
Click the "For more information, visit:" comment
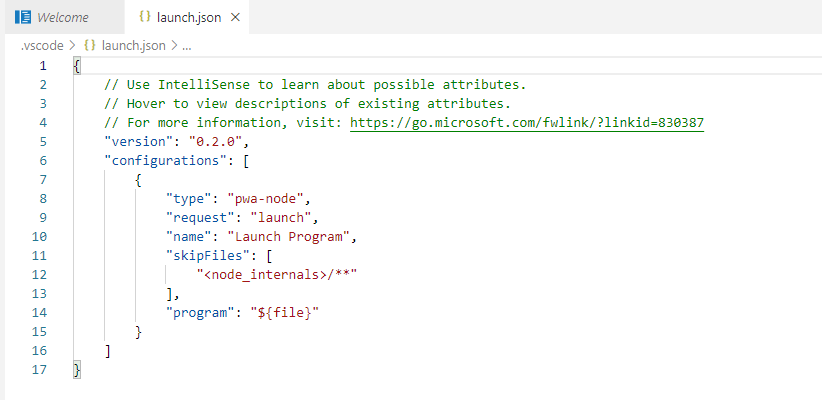223,123
